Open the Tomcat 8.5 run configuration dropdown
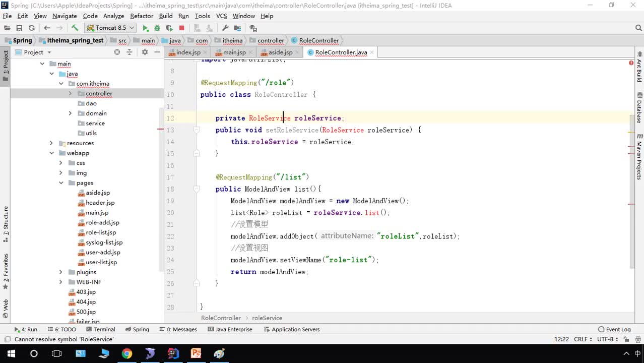The height and width of the screenshot is (363, 644). [x=110, y=28]
